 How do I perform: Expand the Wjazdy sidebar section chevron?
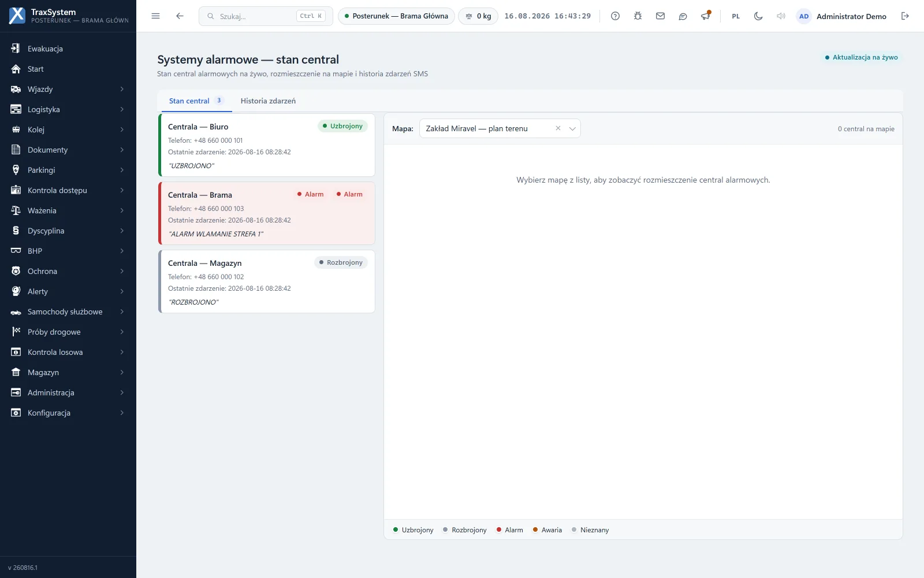pyautogui.click(x=122, y=89)
